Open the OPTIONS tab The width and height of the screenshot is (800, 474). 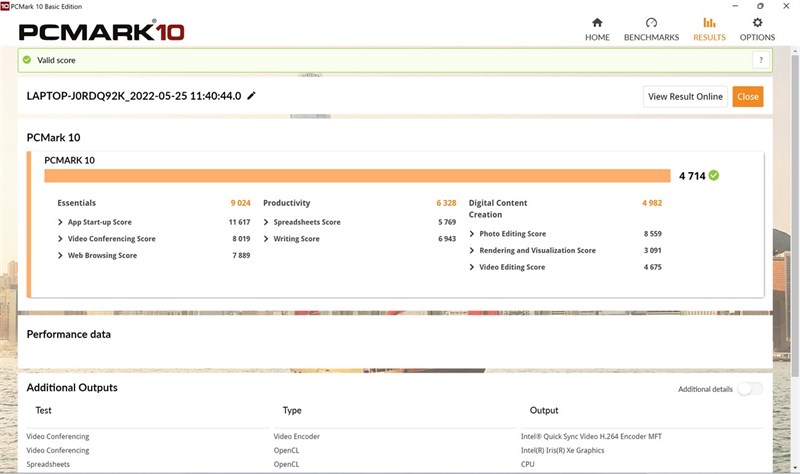[x=757, y=30]
